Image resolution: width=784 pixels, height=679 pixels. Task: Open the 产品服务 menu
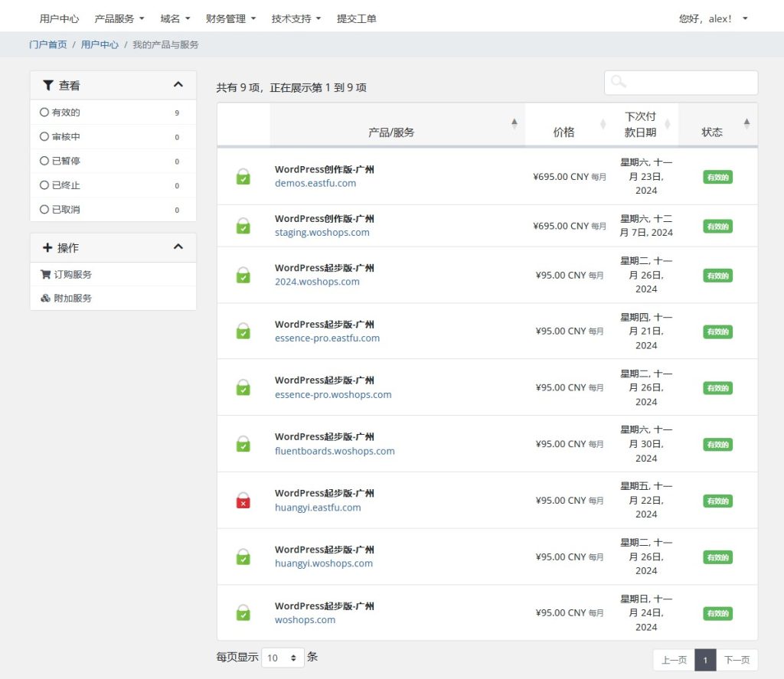119,18
